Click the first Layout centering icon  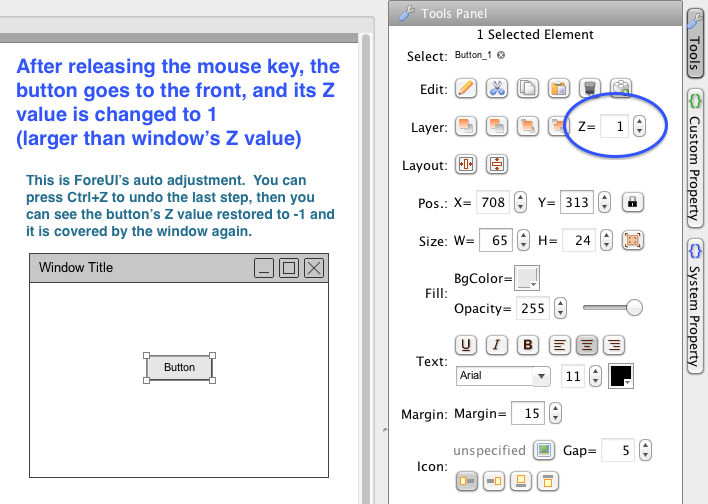[x=465, y=164]
